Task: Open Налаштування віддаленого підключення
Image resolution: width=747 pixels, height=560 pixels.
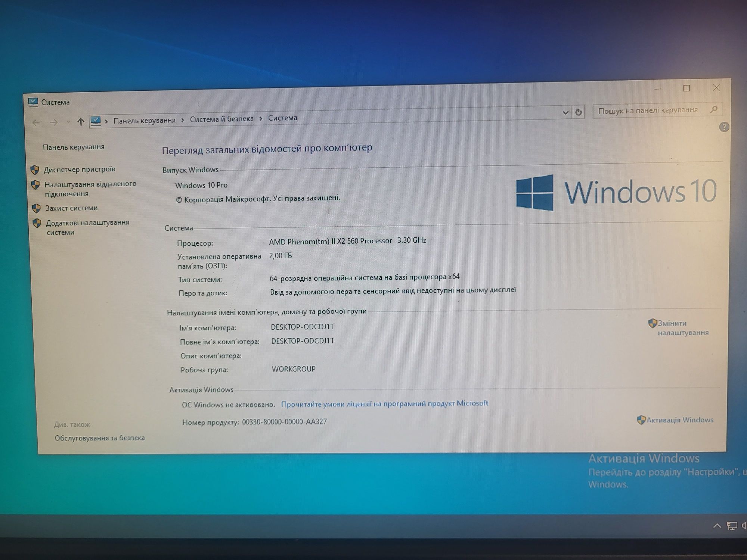Action: [x=90, y=189]
